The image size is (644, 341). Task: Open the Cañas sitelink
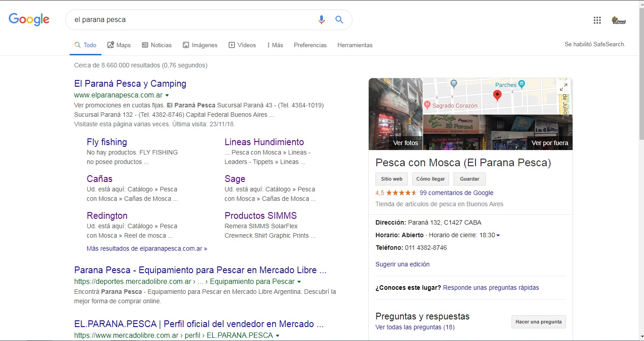coord(100,179)
